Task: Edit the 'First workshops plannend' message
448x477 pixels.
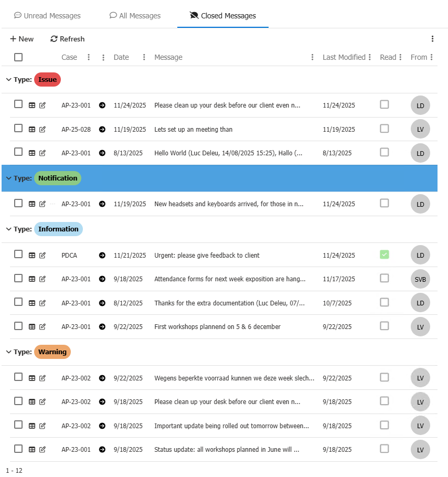Action: pos(42,327)
